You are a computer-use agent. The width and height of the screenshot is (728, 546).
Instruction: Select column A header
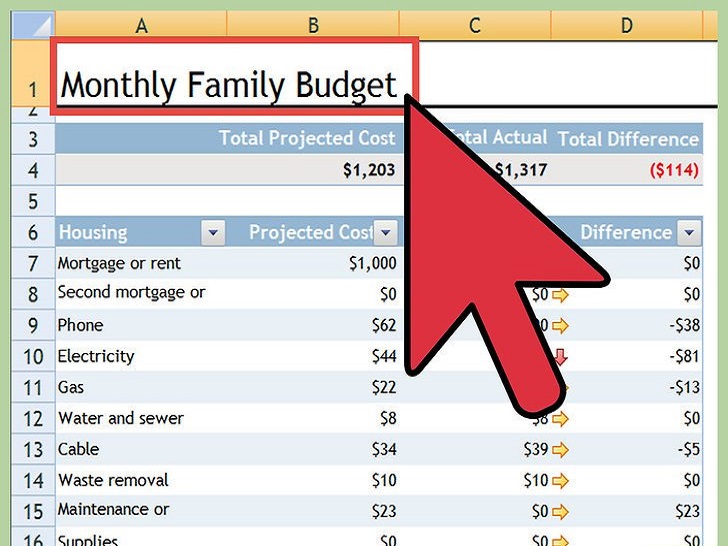[x=141, y=25]
